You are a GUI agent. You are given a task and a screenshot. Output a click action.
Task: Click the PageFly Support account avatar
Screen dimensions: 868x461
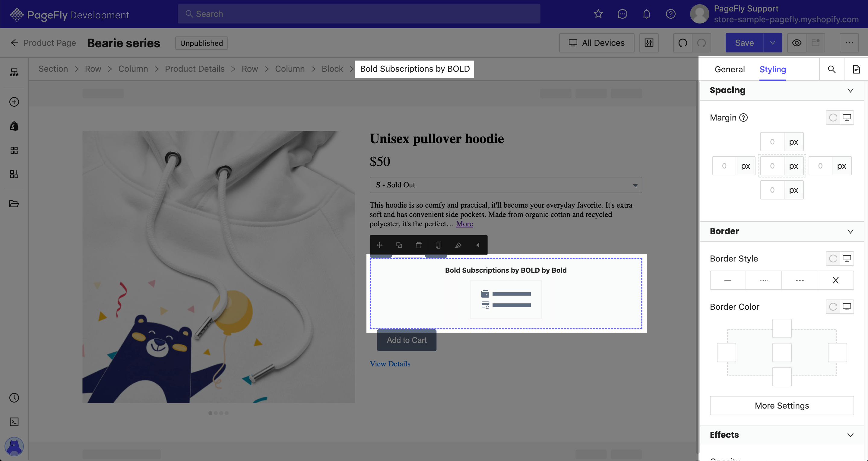tap(699, 14)
